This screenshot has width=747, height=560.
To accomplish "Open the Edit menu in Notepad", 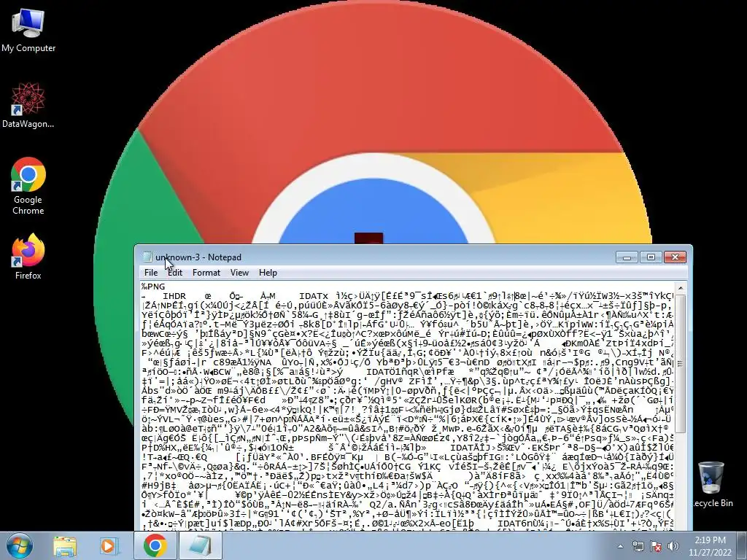I will 175,273.
